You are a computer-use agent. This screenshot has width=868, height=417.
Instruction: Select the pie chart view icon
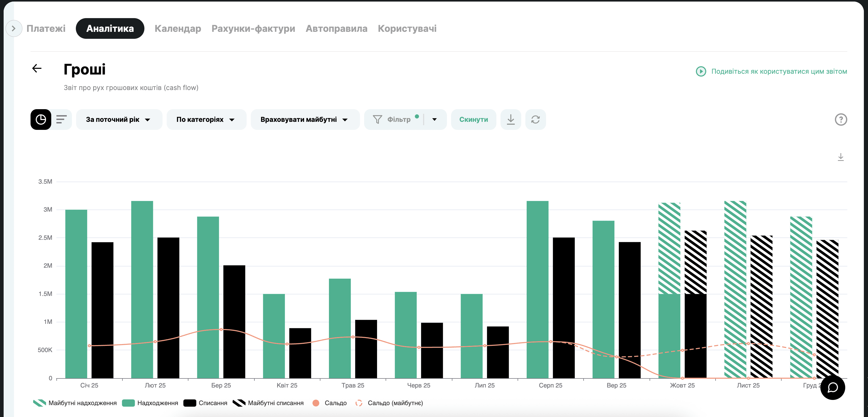point(41,120)
